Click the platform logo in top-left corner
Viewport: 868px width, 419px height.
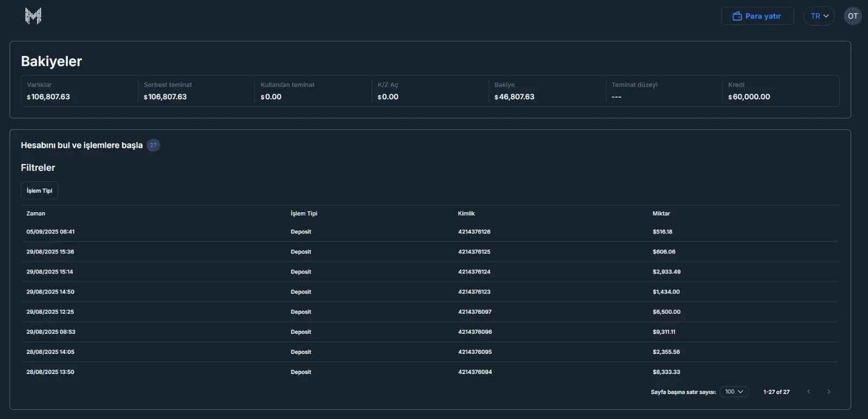pyautogui.click(x=33, y=16)
